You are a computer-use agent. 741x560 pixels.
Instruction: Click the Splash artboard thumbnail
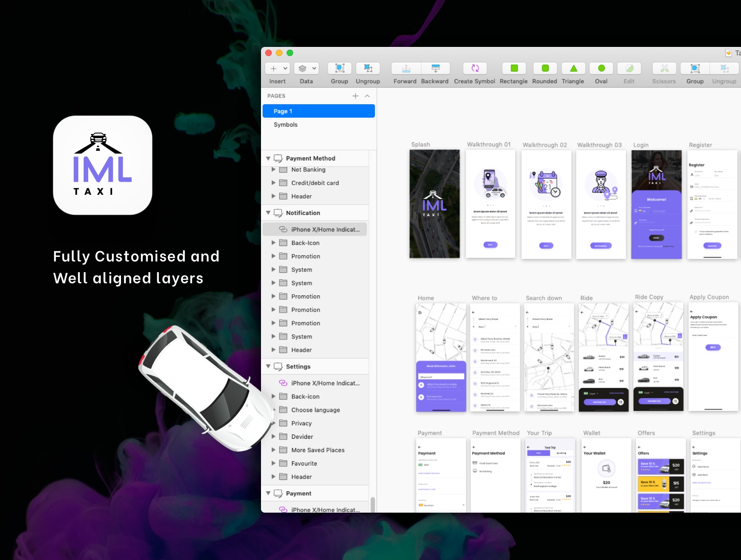click(434, 204)
